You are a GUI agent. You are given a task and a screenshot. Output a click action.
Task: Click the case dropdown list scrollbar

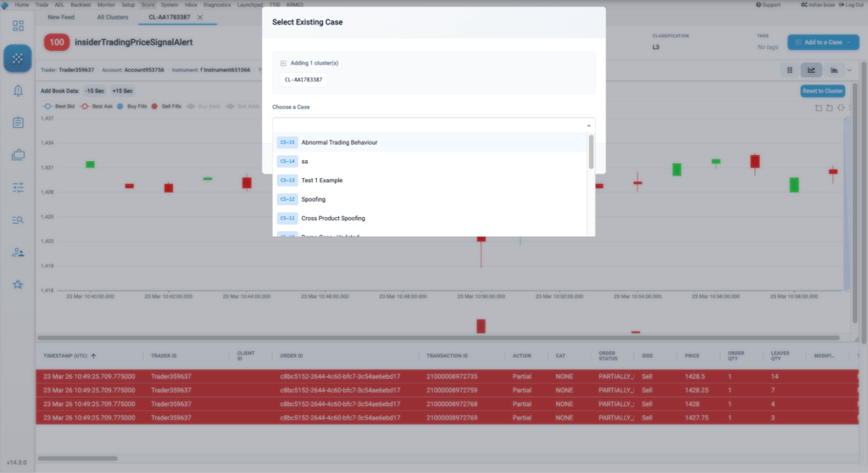coord(591,152)
